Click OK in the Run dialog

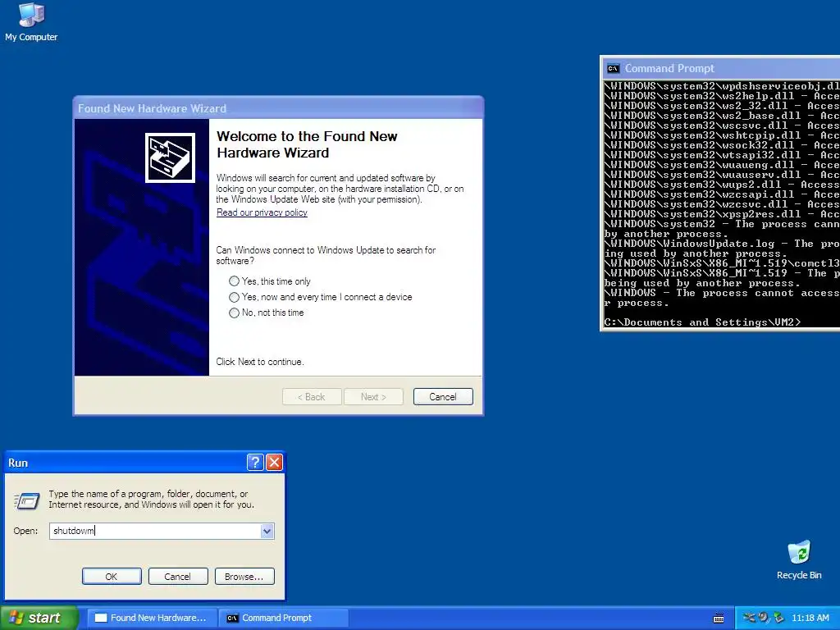(112, 577)
